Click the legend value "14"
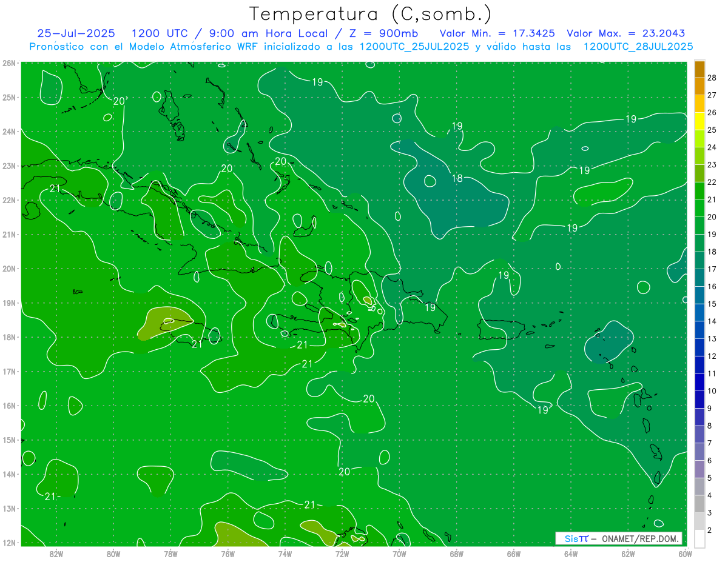The width and height of the screenshot is (728, 562). click(712, 321)
